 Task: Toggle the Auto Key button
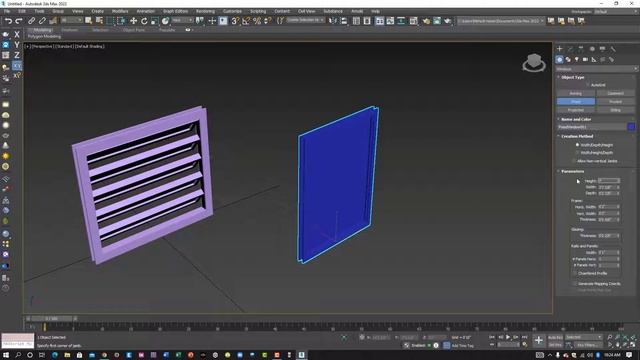click(x=555, y=337)
